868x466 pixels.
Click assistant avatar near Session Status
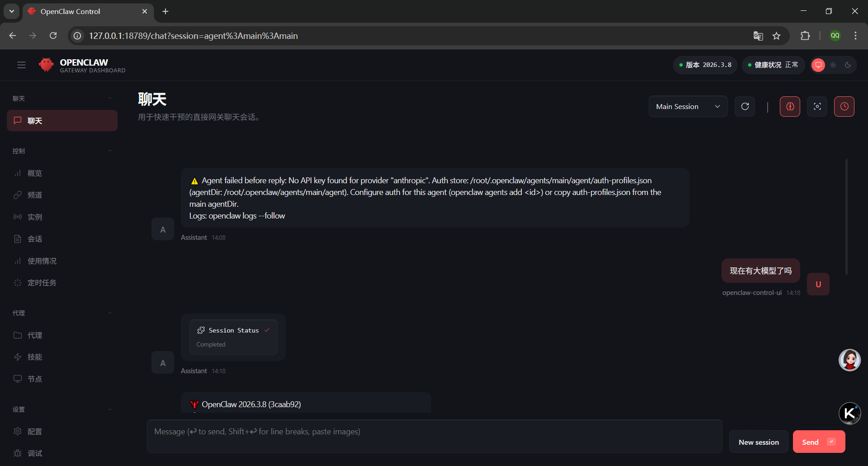(x=163, y=363)
